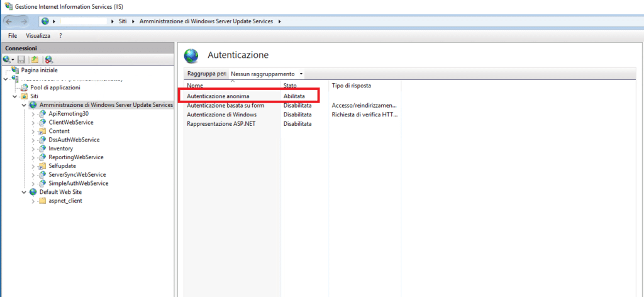644x297 pixels.
Task: Click the ClientWebService application icon
Action: point(42,123)
